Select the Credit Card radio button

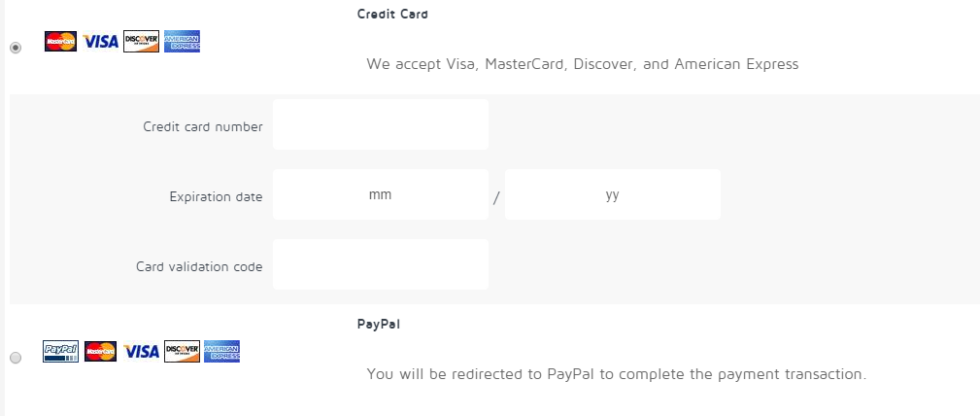pos(16,48)
